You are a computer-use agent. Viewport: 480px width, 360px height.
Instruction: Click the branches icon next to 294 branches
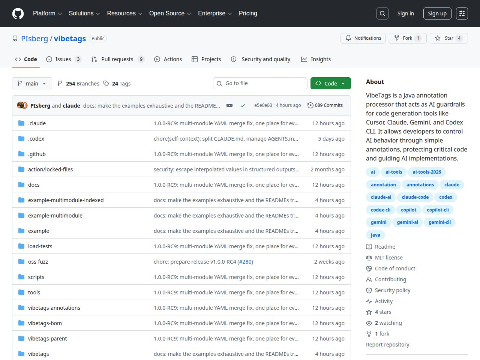coord(60,83)
